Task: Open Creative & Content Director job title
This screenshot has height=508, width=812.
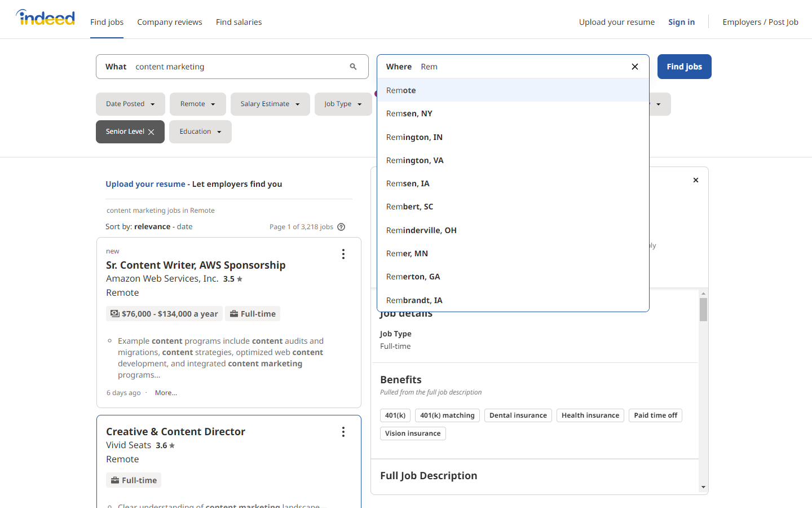Action: coord(175,432)
